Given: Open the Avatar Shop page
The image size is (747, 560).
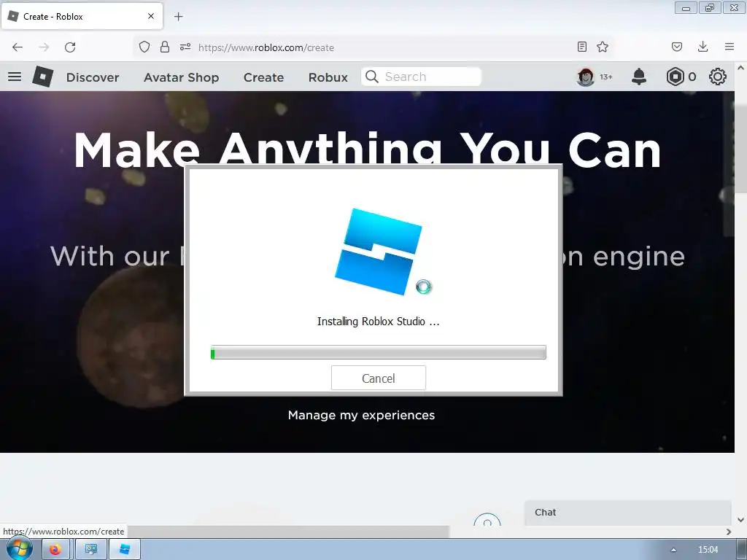Looking at the screenshot, I should point(181,77).
